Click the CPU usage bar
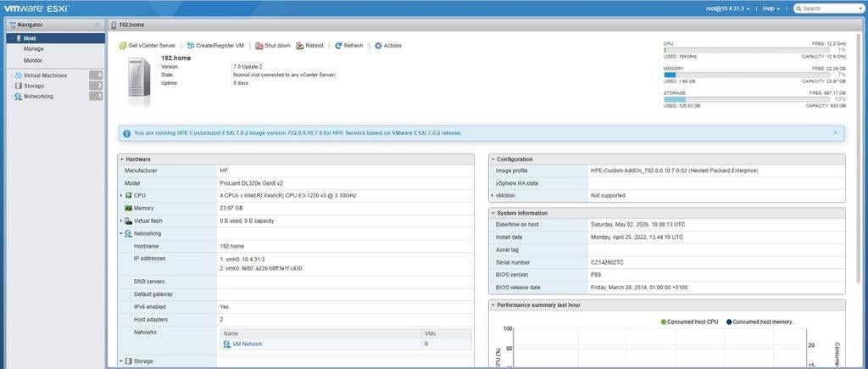 click(747, 50)
